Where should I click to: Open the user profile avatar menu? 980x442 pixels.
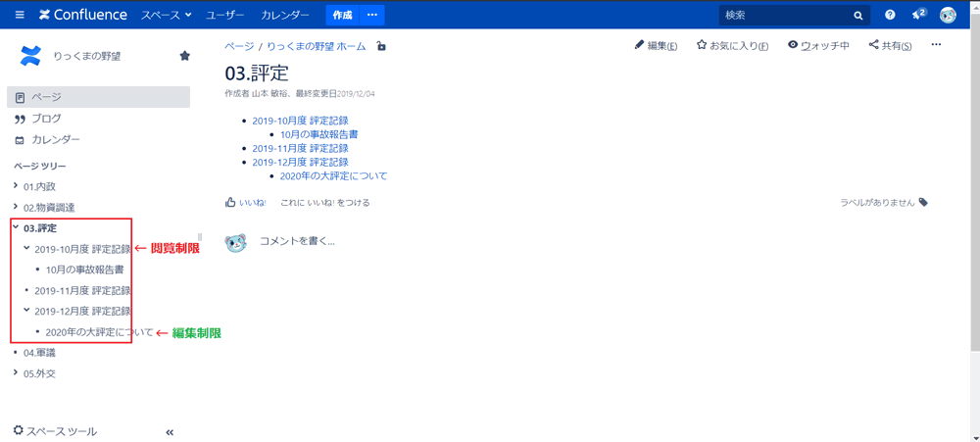point(948,15)
